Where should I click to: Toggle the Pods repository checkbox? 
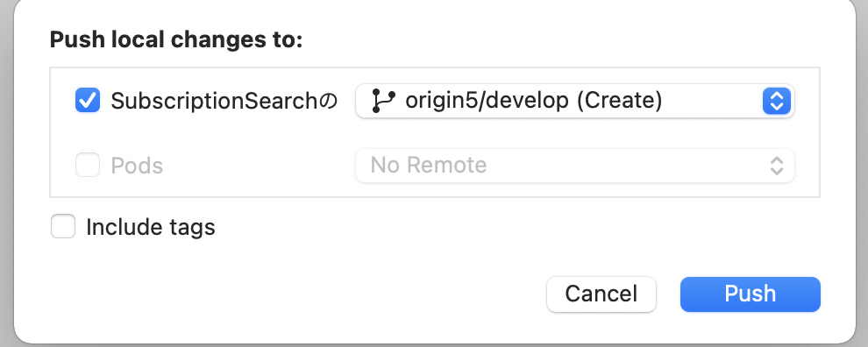click(x=88, y=165)
